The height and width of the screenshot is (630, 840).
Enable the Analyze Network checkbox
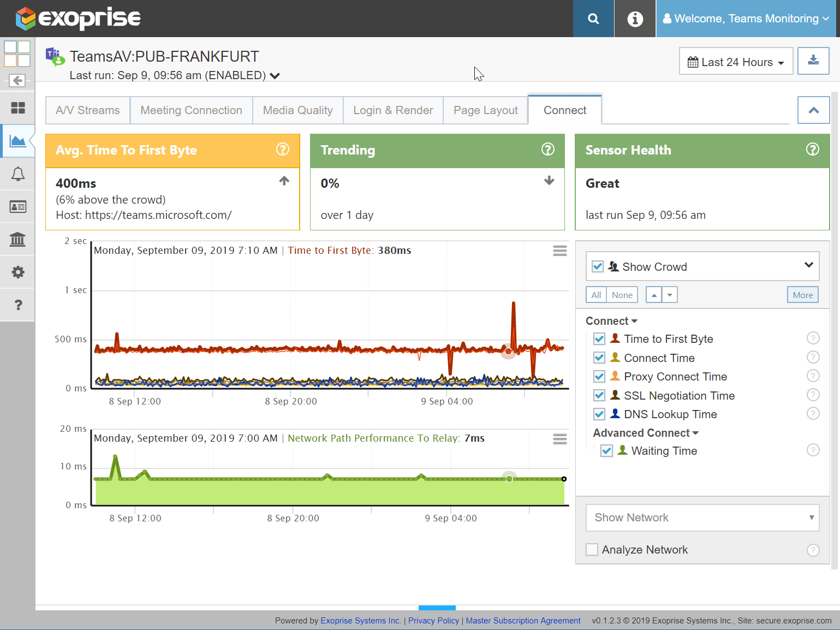[x=592, y=549]
